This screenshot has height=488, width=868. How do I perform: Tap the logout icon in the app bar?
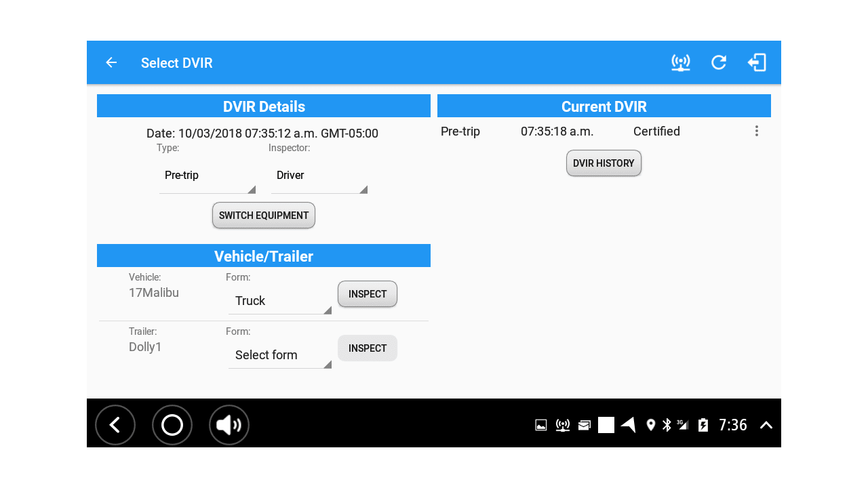point(757,62)
